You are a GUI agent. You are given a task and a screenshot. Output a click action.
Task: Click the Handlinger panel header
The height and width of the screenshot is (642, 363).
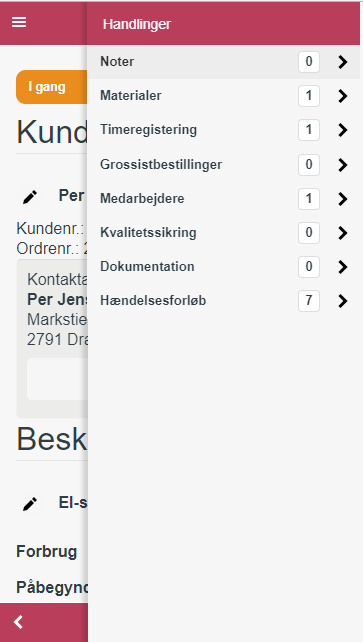(224, 24)
